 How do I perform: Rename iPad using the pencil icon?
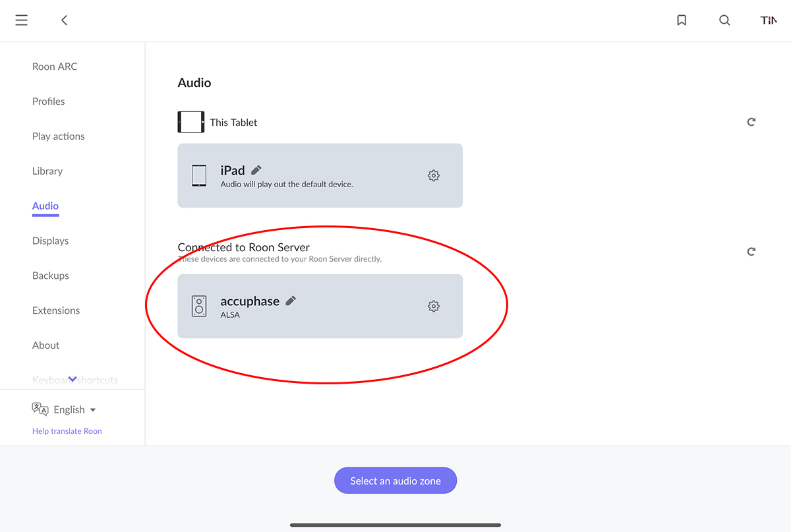click(x=257, y=170)
